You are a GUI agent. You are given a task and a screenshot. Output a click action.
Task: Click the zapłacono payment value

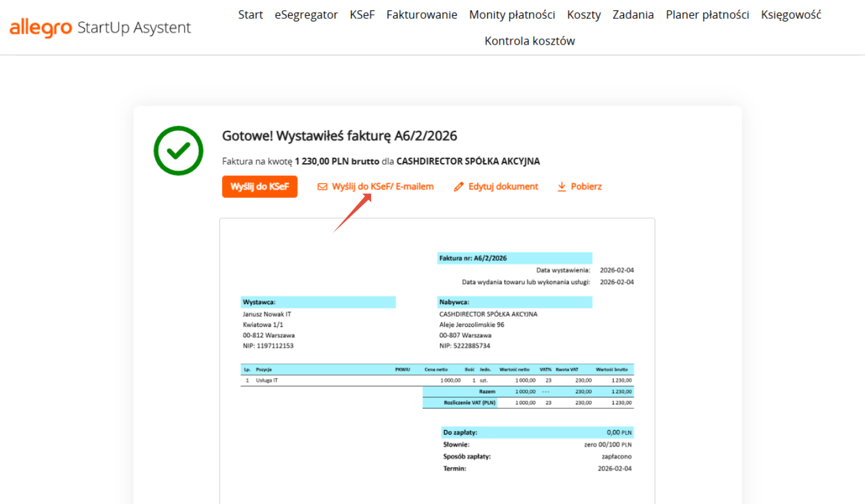pyautogui.click(x=617, y=456)
